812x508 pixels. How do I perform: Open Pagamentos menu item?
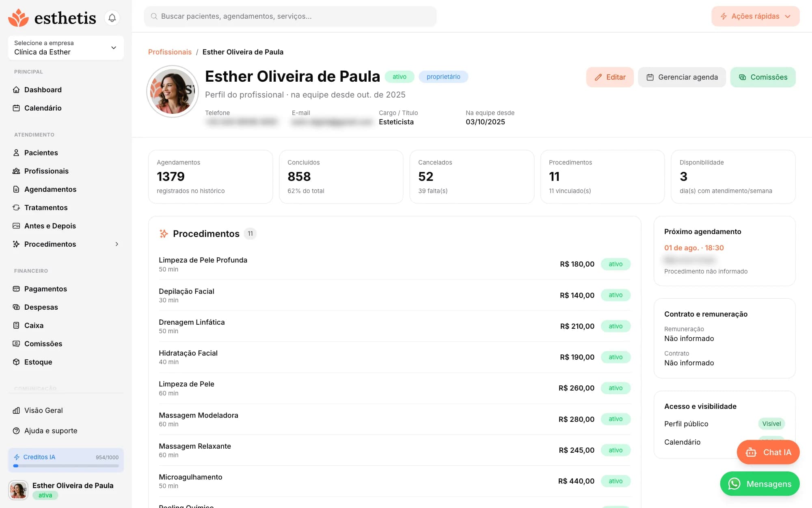(45, 289)
